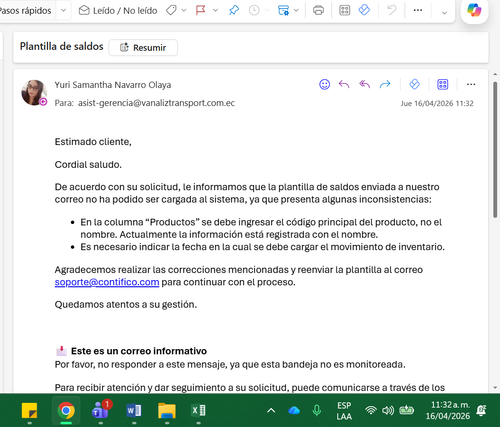Open Microsoft Excel from the taskbar

point(198,410)
